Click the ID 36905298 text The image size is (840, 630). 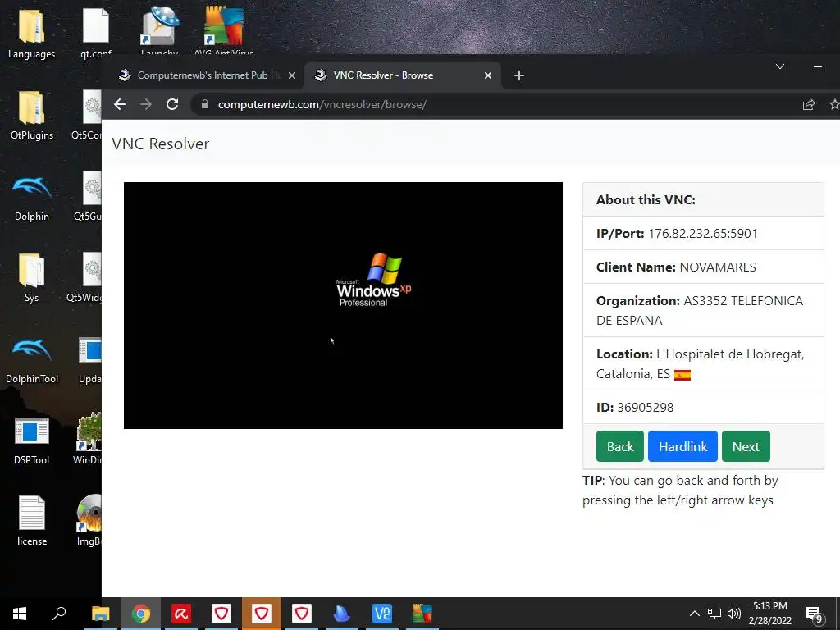635,407
